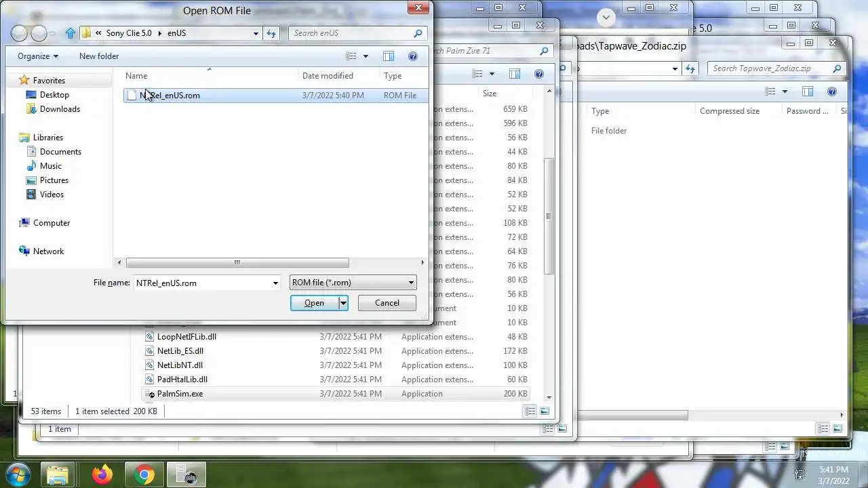Select the NTRel_enUS.rom file

pyautogui.click(x=275, y=96)
